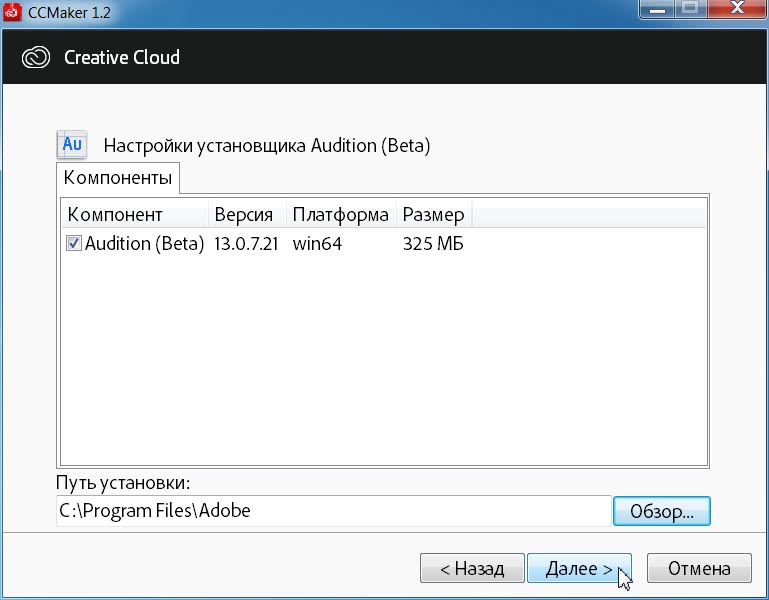Viewport: 769px width, 600px height.
Task: Go back with the < Назад button
Action: [x=472, y=568]
